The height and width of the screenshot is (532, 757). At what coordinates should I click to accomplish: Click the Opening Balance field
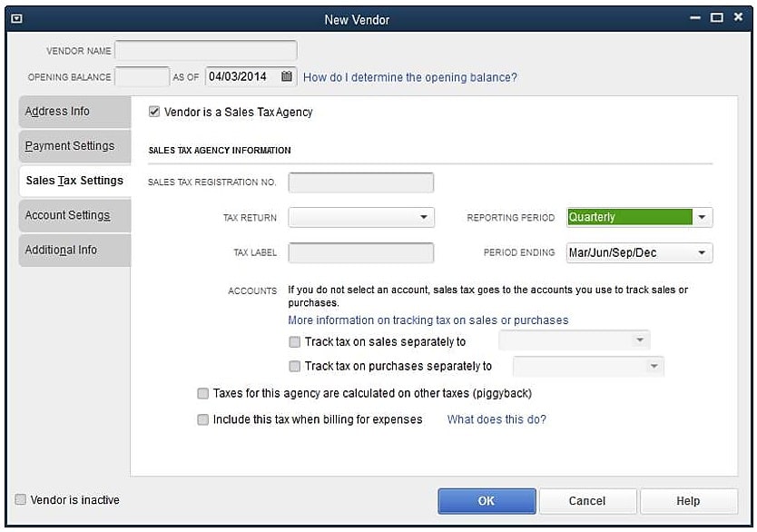coord(142,77)
